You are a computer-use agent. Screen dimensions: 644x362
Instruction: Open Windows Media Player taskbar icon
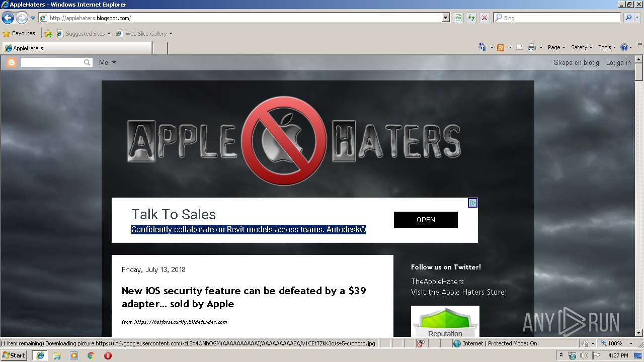click(x=74, y=355)
